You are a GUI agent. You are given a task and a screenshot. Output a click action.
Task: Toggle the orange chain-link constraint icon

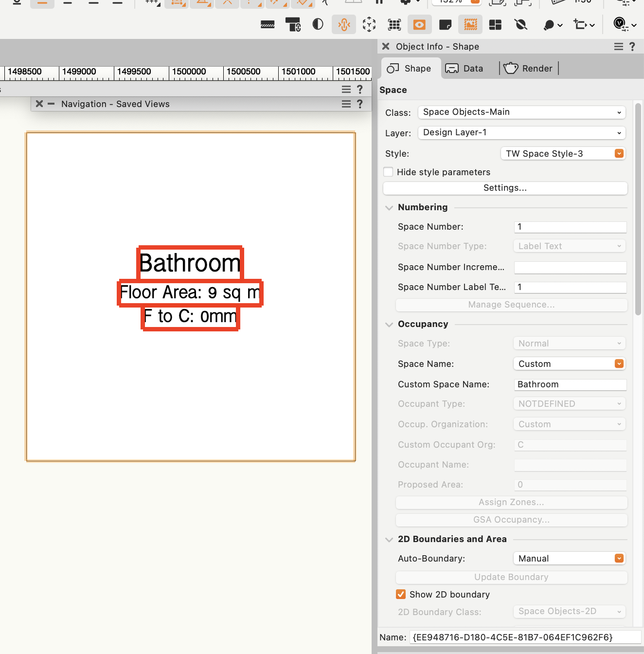(x=344, y=24)
